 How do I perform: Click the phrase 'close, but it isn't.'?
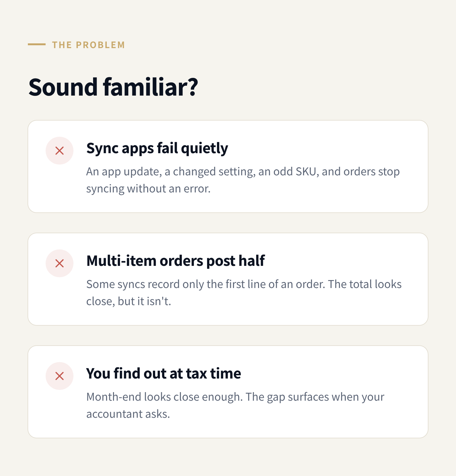129,301
